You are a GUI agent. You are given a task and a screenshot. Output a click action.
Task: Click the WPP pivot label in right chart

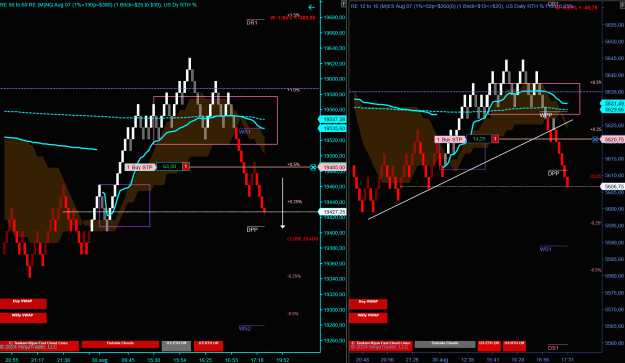(x=546, y=115)
